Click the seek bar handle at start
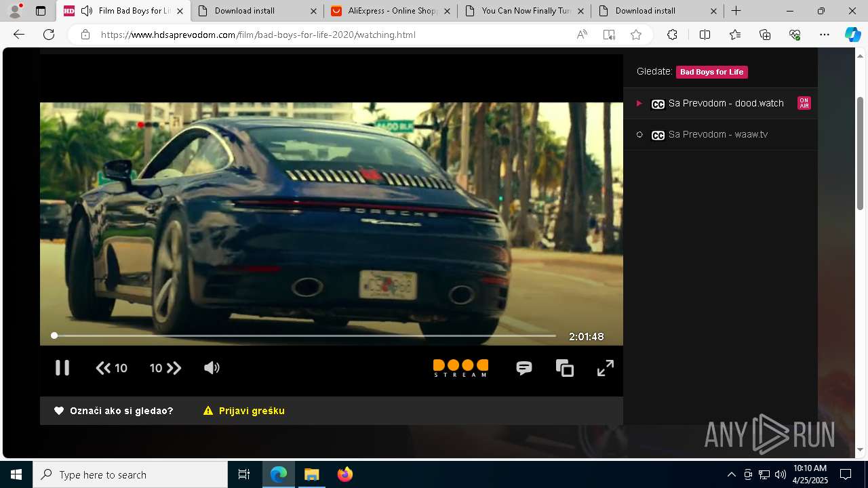Screen dimensions: 868x488 pyautogui.click(x=54, y=335)
